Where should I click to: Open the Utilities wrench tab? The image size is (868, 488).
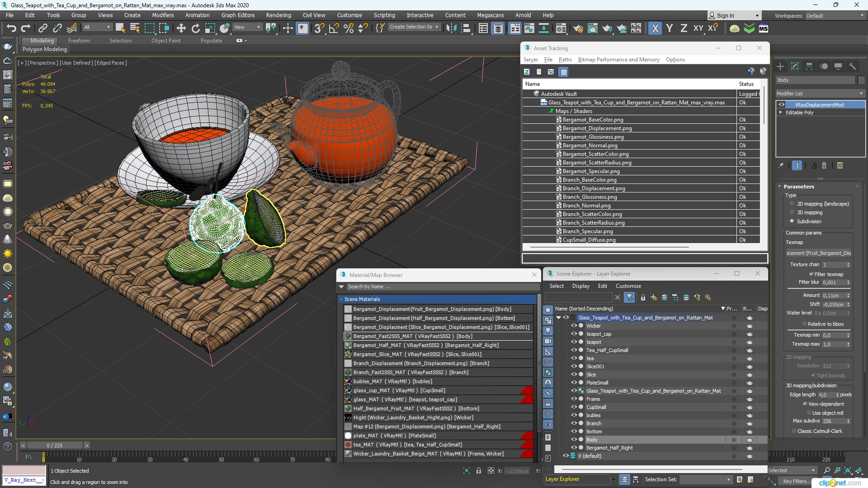point(853,66)
